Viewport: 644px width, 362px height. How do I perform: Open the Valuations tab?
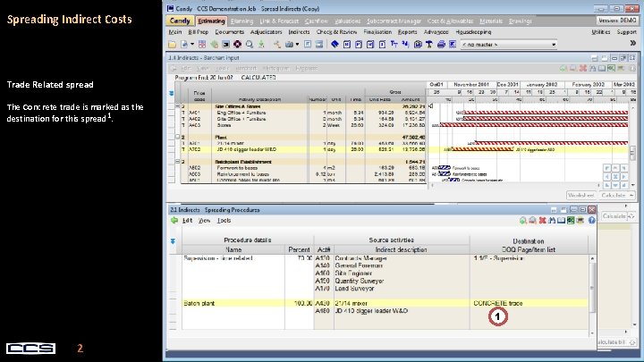(x=347, y=21)
